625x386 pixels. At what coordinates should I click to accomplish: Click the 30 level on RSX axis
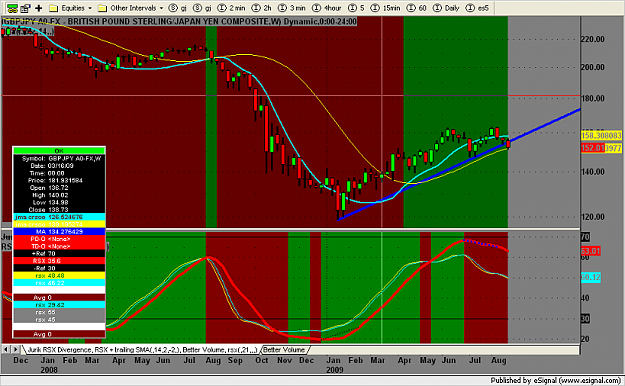tap(585, 319)
